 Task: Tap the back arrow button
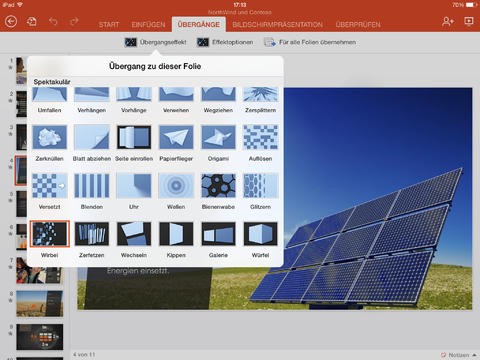tap(11, 22)
